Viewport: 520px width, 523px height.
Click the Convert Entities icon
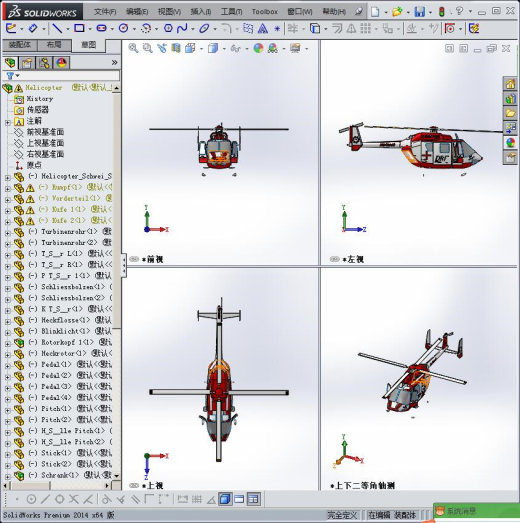pos(315,28)
